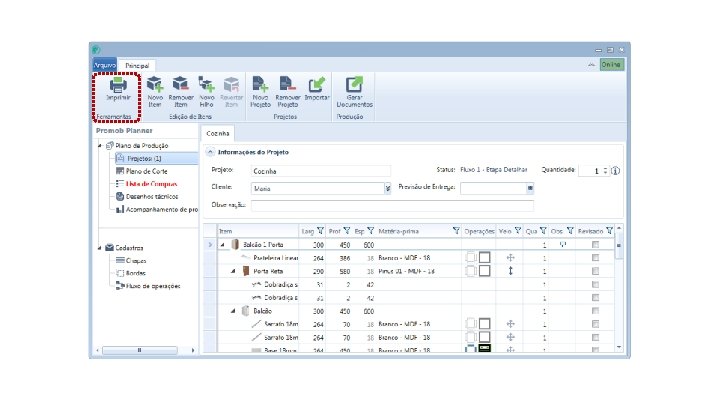Click Novo Item in the ribbon
Image resolution: width=720 pixels, height=405 pixels.
tap(155, 92)
